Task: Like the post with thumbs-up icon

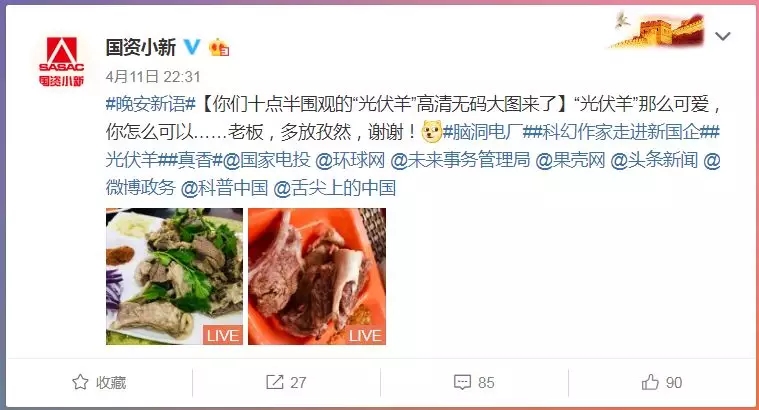Action: [650, 382]
